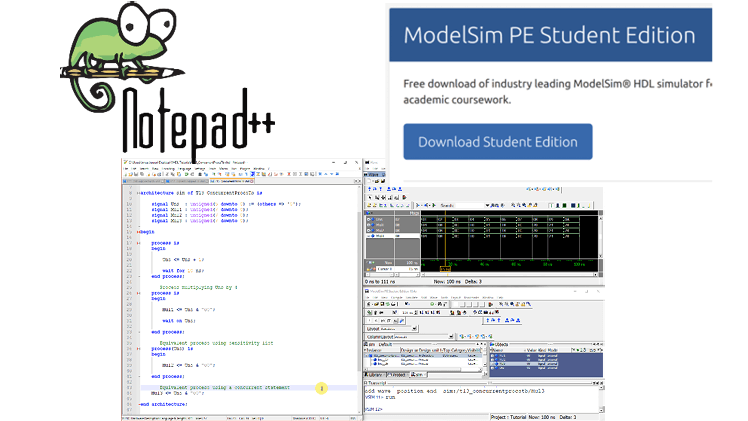Open the Search menu in Notepad++
The image size is (748, 421).
[x=144, y=169]
